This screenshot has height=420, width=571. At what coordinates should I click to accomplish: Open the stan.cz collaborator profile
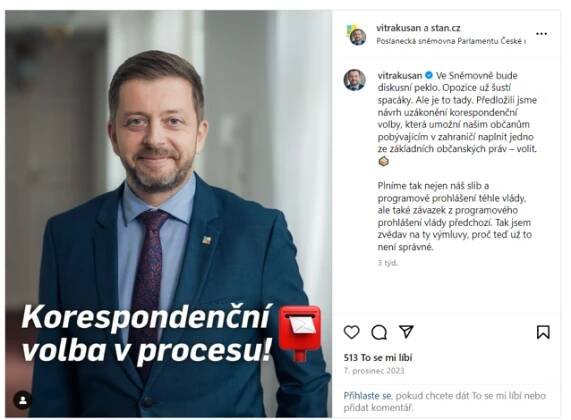pyautogui.click(x=446, y=28)
